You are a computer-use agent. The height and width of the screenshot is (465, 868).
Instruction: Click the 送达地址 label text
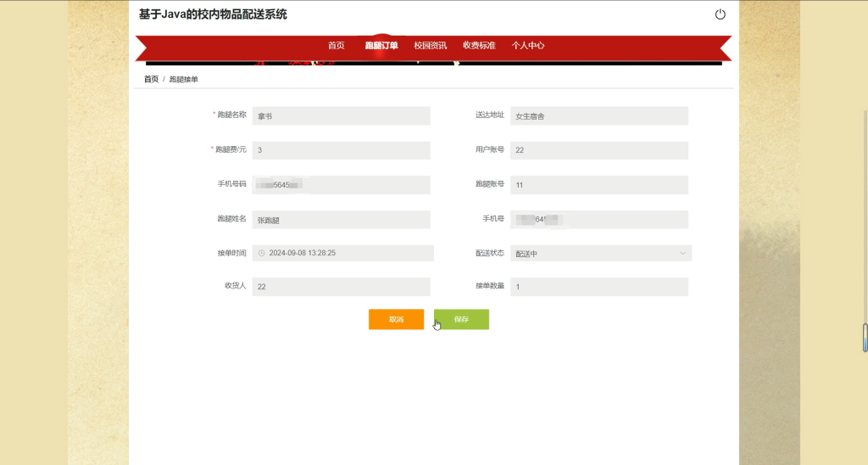[x=489, y=115]
